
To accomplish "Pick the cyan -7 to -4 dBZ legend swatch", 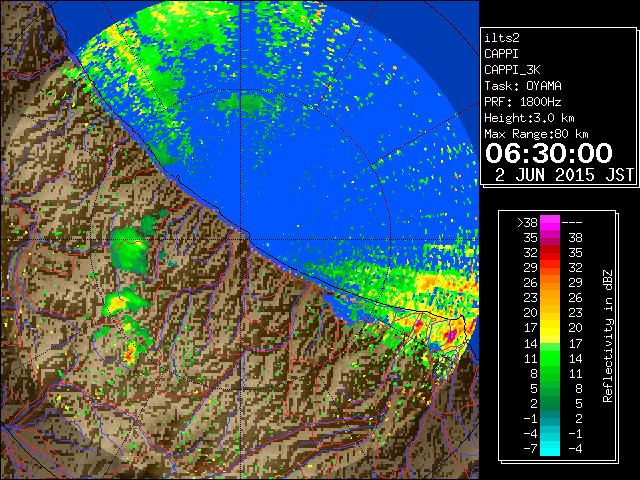I will [x=550, y=448].
